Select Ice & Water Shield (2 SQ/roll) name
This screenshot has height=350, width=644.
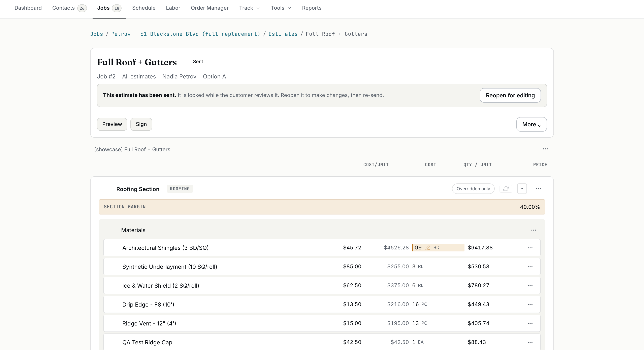(161, 286)
